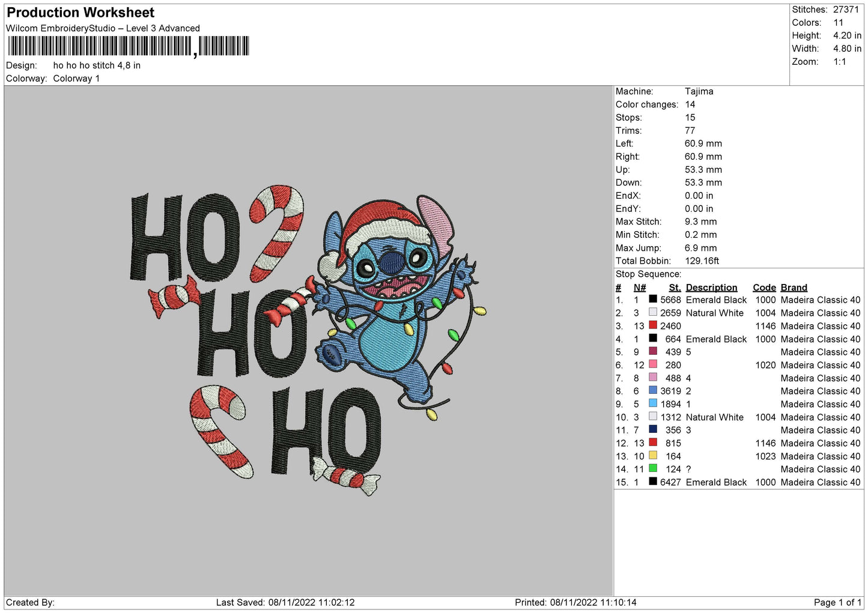Screen dimensions: 868x613
Task: Click stitch count 1894 in row 9
Action: 671,404
